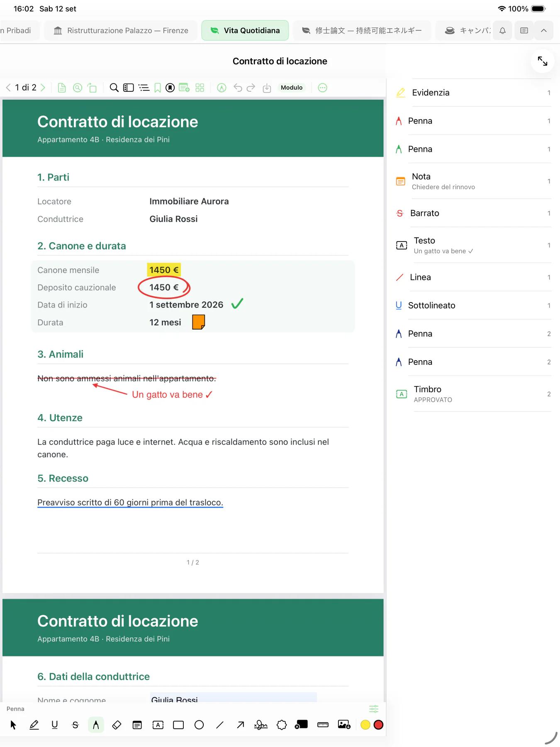Image resolution: width=560 pixels, height=747 pixels.
Task: Toggle annotation mode circled pen icon
Action: coord(222,88)
